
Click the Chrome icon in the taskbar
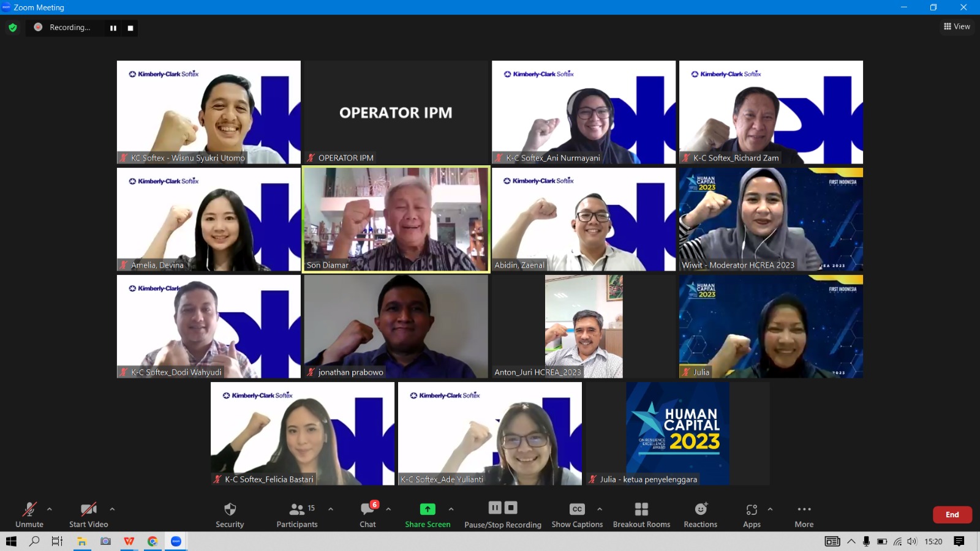pos(153,541)
